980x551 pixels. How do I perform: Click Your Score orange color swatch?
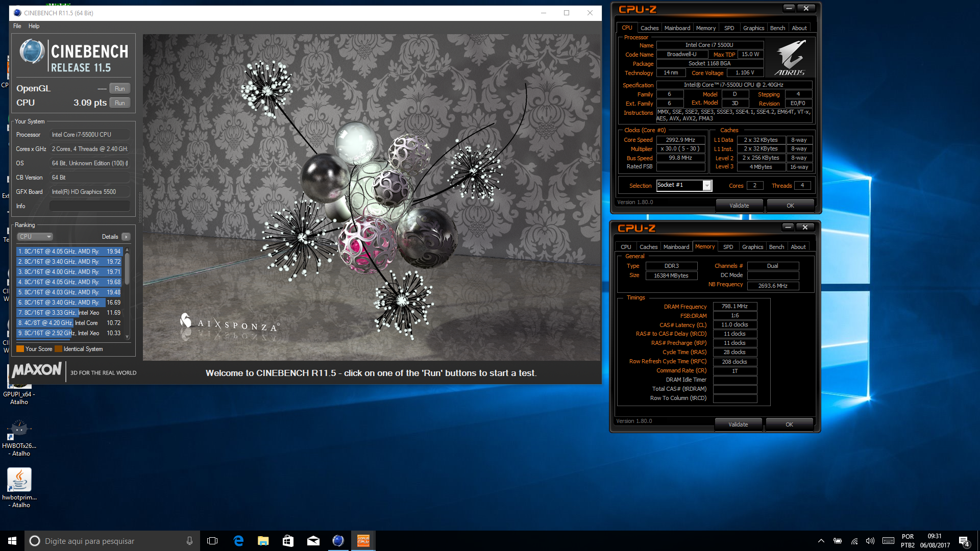[x=20, y=349]
